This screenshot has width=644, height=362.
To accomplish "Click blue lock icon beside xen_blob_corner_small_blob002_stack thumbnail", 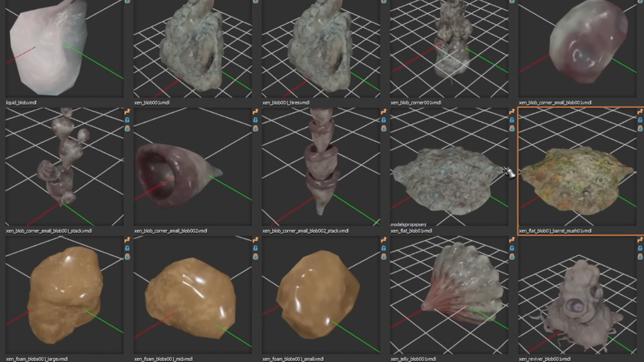I will [x=384, y=120].
